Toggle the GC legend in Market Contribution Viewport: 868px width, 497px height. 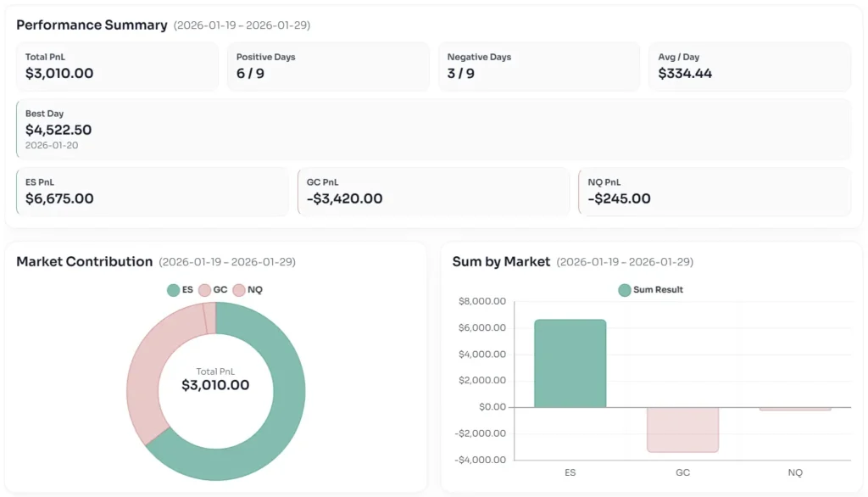pyautogui.click(x=213, y=290)
